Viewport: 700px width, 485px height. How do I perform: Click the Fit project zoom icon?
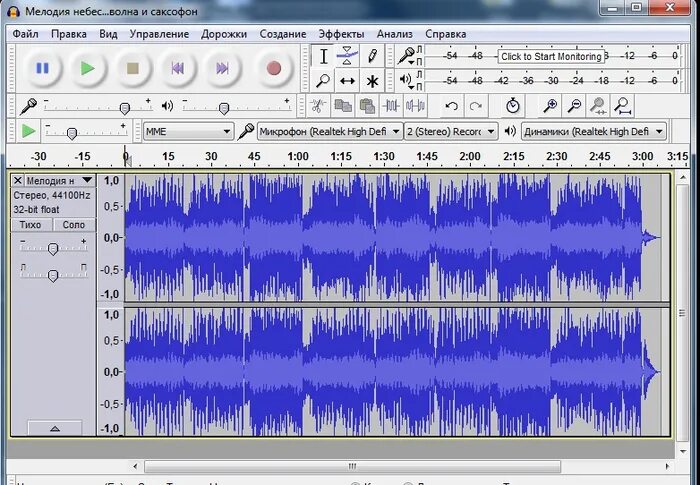tap(622, 106)
